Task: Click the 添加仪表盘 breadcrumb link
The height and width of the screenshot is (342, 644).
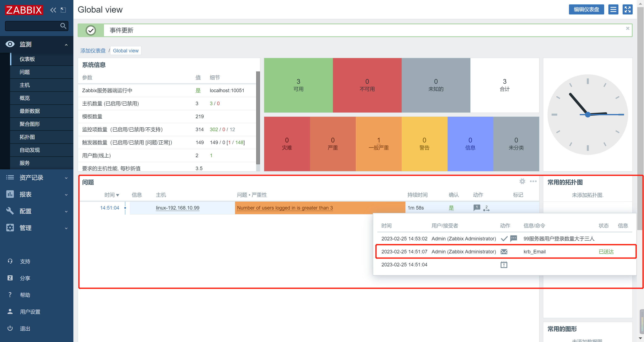Action: tap(93, 51)
